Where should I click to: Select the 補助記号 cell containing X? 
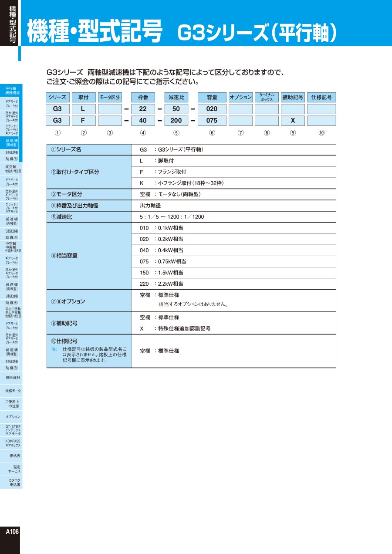293,121
